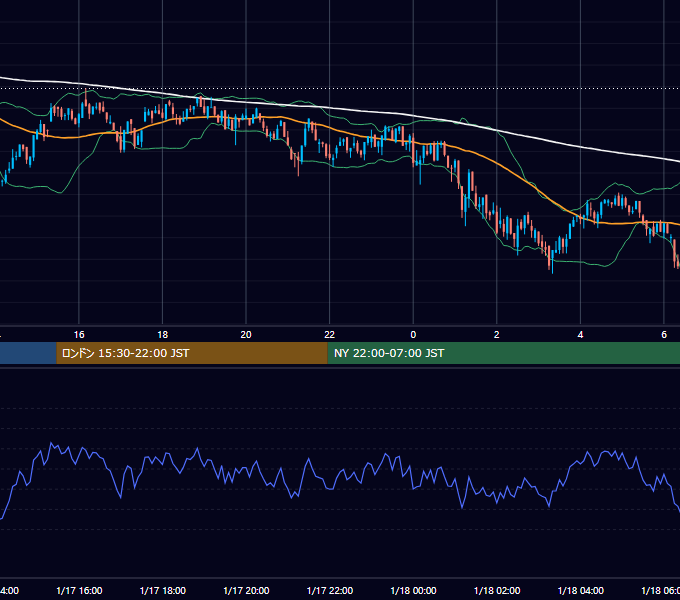Screen dimensions: 680x600
Task: Click the blue session bar before ロンドン
Action: pos(28,353)
